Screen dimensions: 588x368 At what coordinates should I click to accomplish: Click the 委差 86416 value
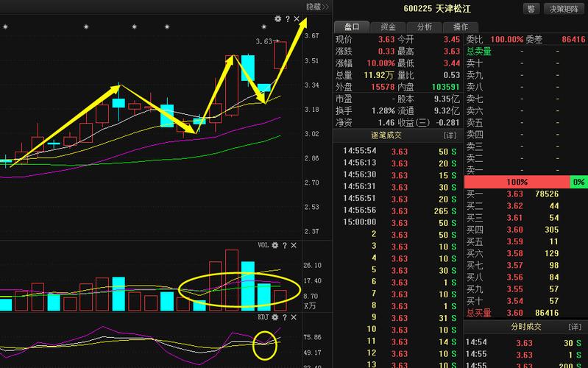(x=573, y=40)
